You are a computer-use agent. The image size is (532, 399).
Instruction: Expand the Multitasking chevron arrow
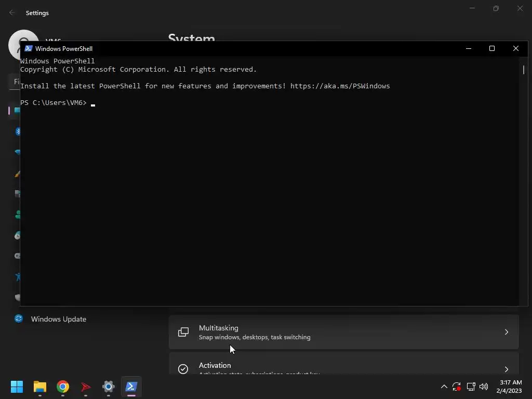tap(506, 332)
